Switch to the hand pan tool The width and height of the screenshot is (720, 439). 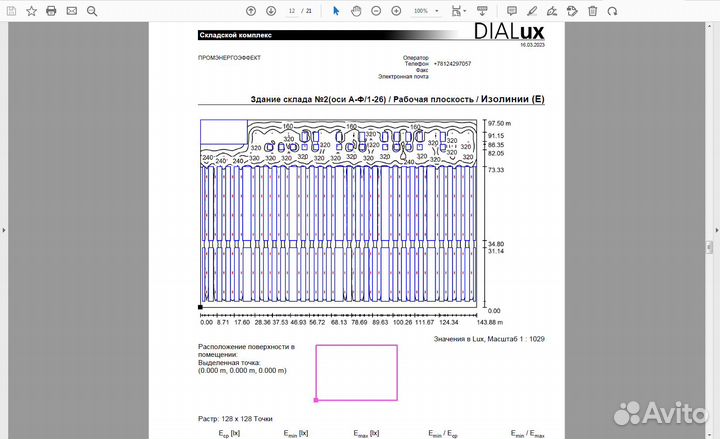tap(355, 11)
